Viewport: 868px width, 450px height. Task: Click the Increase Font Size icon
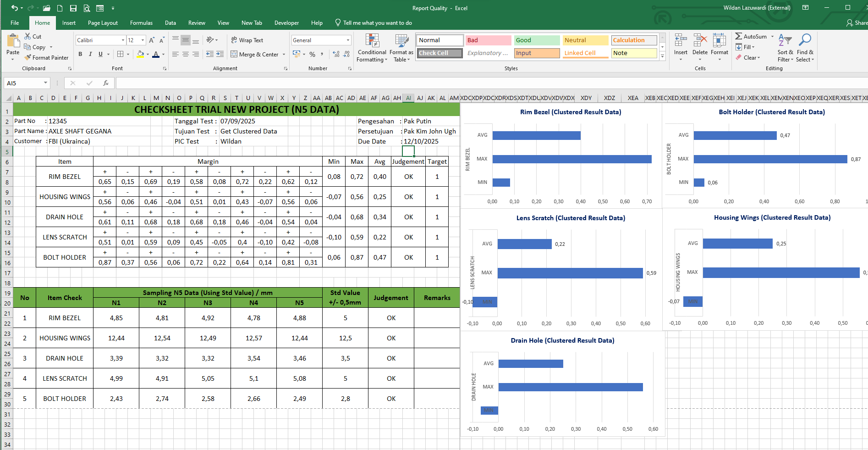(152, 40)
